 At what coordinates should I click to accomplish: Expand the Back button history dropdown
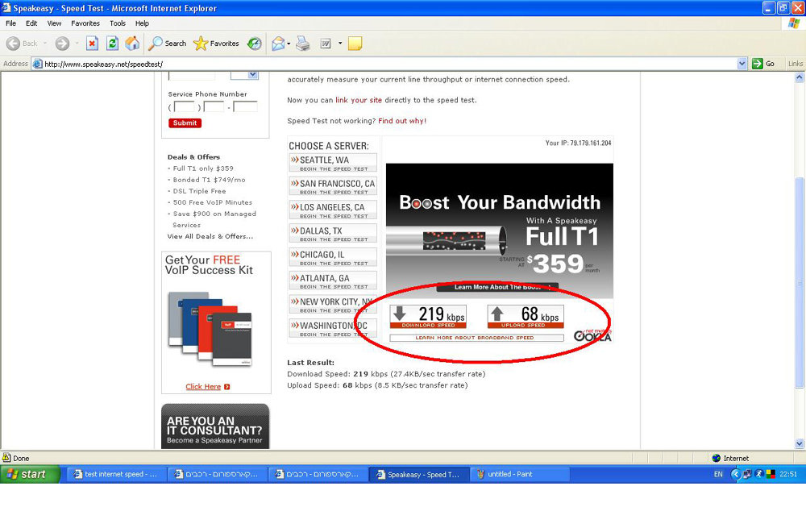click(45, 44)
